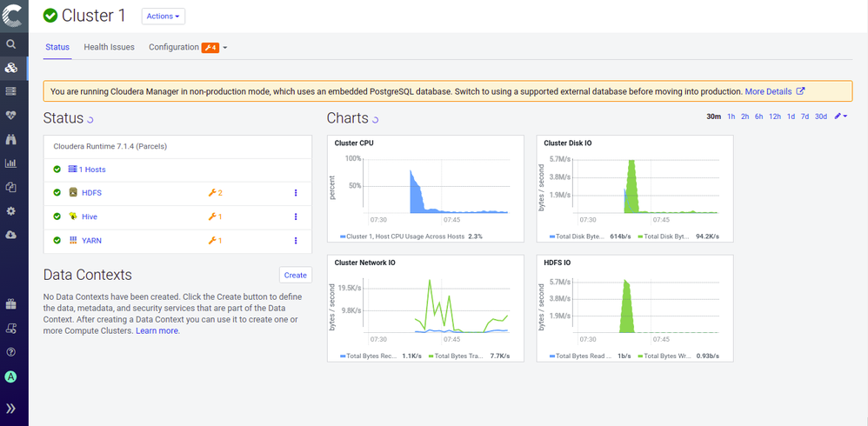Click the gift icon in the sidebar

click(11, 304)
